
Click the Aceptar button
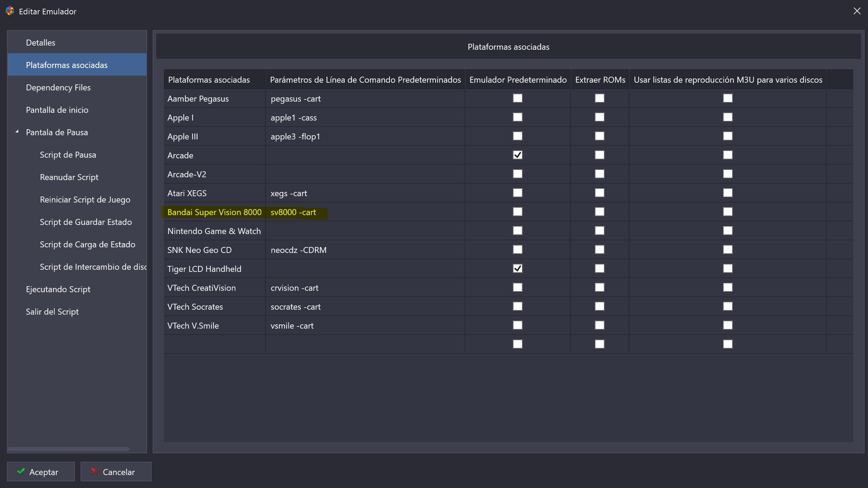click(41, 472)
